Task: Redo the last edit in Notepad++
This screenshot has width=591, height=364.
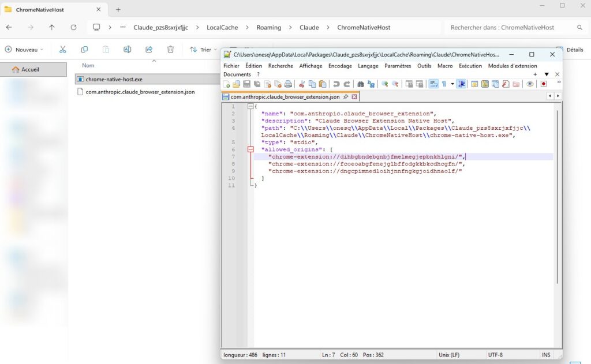Action: click(x=347, y=84)
